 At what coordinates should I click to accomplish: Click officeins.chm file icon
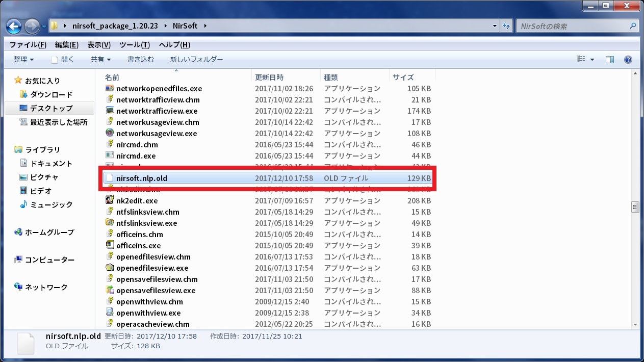(x=109, y=234)
